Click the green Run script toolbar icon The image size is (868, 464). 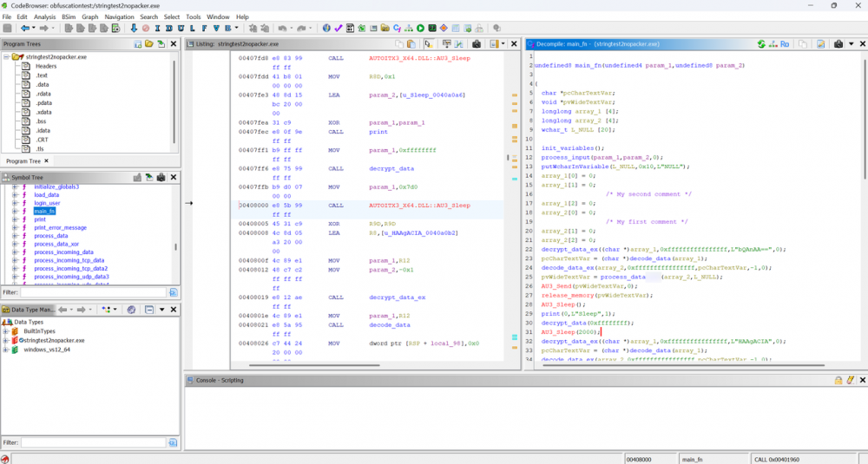pyautogui.click(x=421, y=29)
